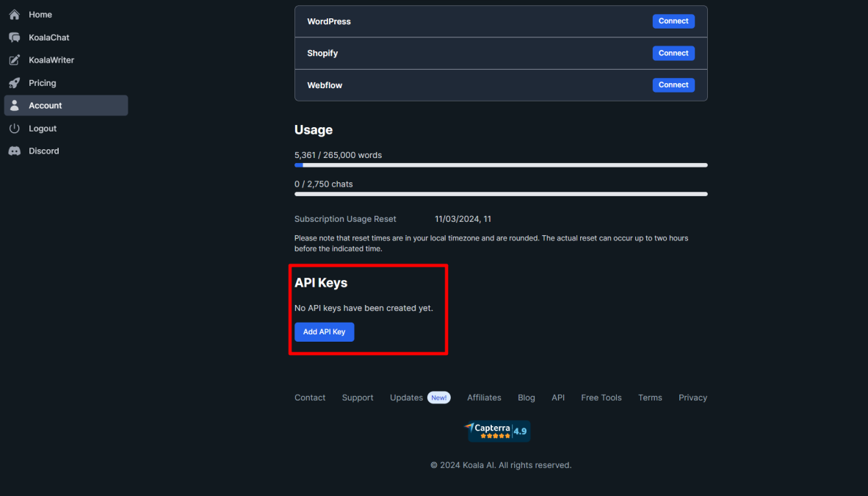Connect Webflow to Koala

tap(673, 85)
